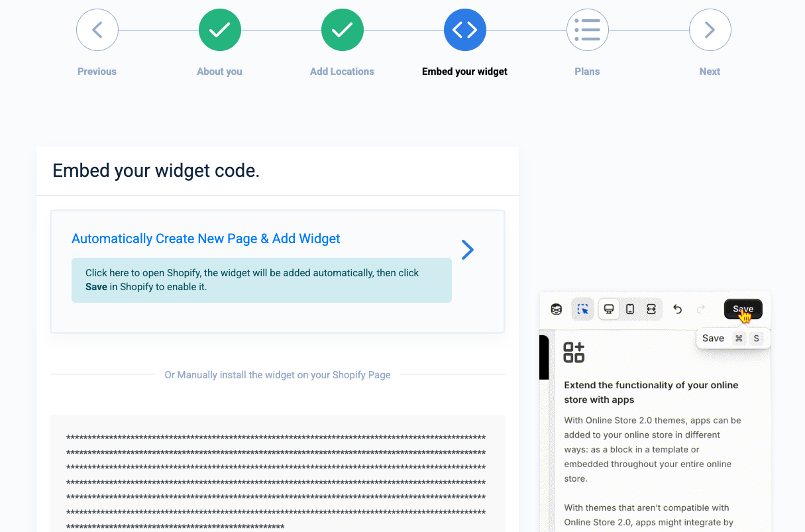Viewport: 805px width, 532px height.
Task: Open the About you completed step
Action: (x=219, y=30)
